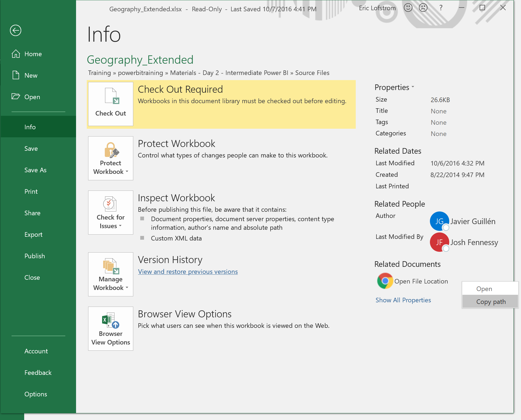
Task: Click the Title property value None
Action: pos(439,111)
